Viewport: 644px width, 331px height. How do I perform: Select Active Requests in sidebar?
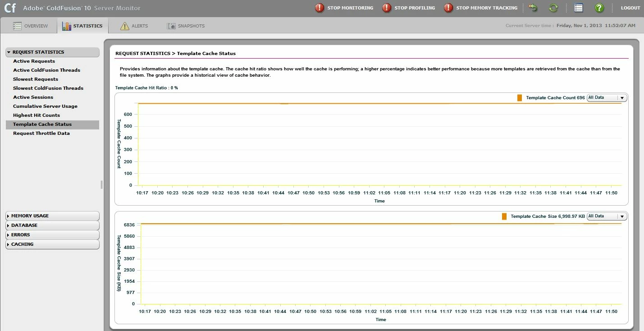click(52, 61)
